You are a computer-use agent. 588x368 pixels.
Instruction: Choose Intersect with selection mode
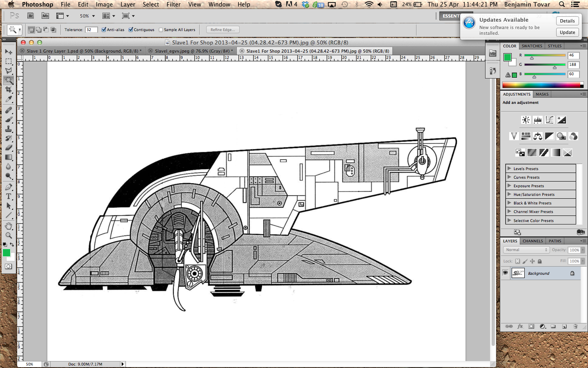53,29
